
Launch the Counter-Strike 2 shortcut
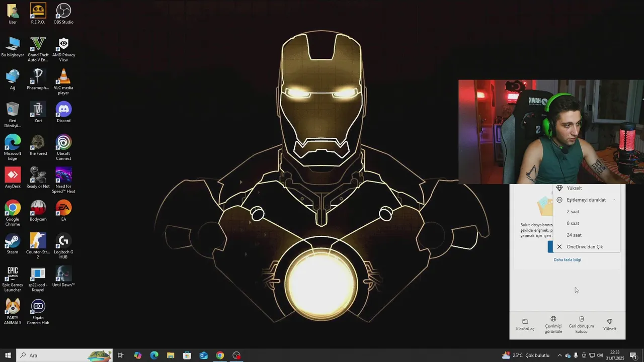tap(38, 246)
